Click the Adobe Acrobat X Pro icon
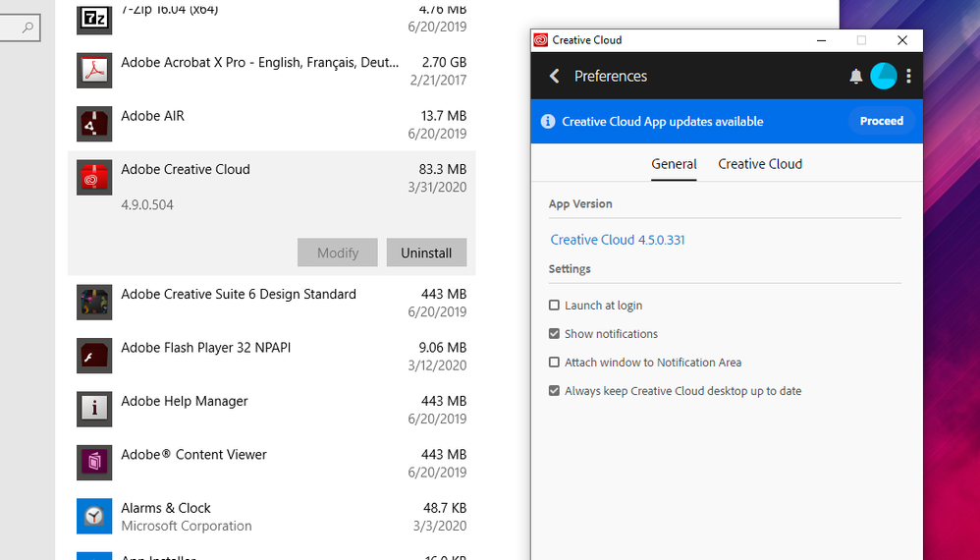This screenshot has width=980, height=560. click(x=94, y=71)
